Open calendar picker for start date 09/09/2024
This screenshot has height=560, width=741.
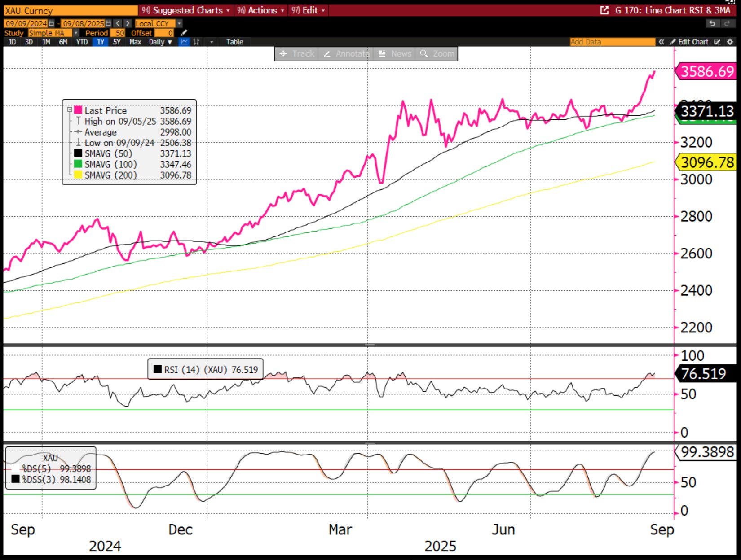tap(51, 23)
